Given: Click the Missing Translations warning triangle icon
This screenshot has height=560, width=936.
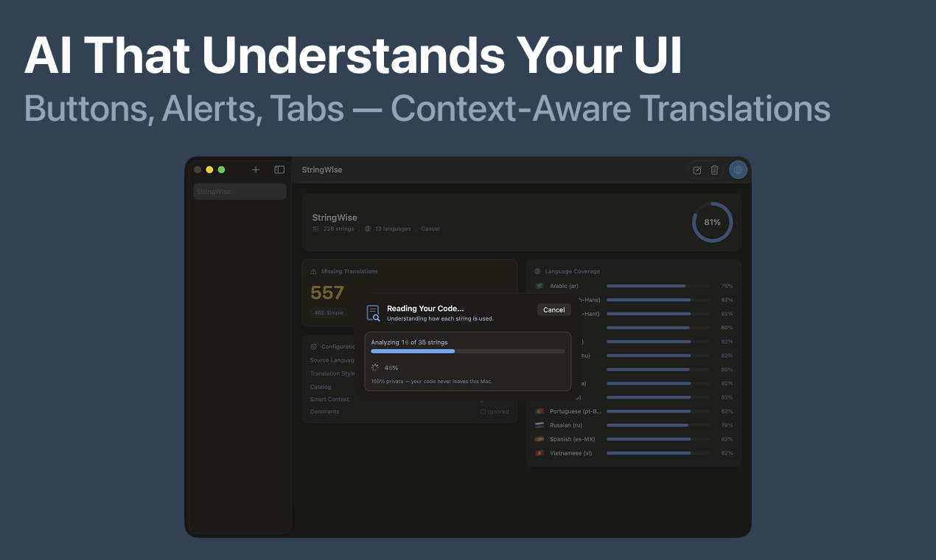Looking at the screenshot, I should pyautogui.click(x=314, y=271).
